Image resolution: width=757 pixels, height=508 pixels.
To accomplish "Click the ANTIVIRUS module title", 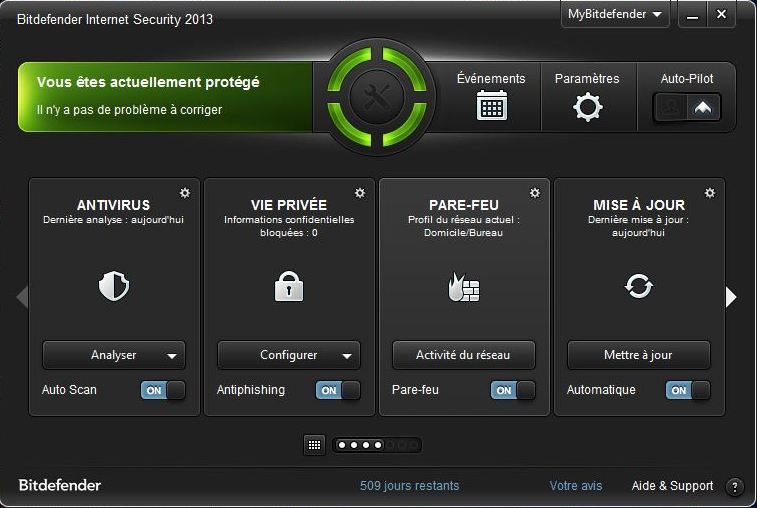I will (x=113, y=205).
